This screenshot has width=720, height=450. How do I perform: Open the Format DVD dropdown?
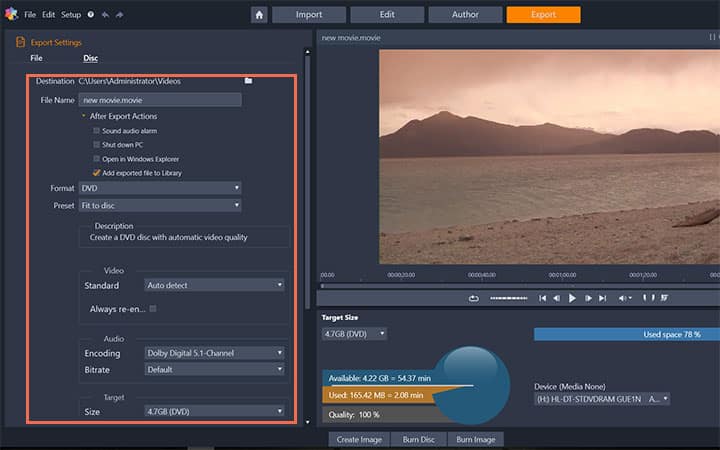point(160,188)
